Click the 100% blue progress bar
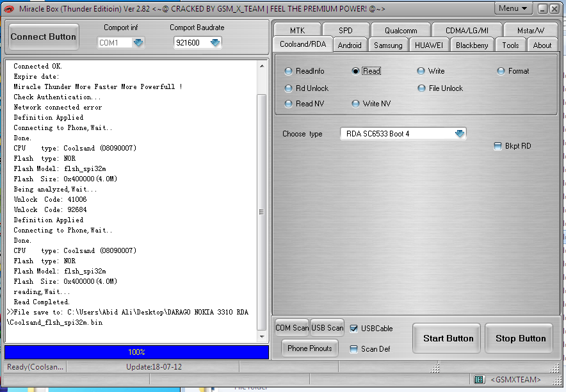Viewport: 566px width, 392px height. [136, 352]
